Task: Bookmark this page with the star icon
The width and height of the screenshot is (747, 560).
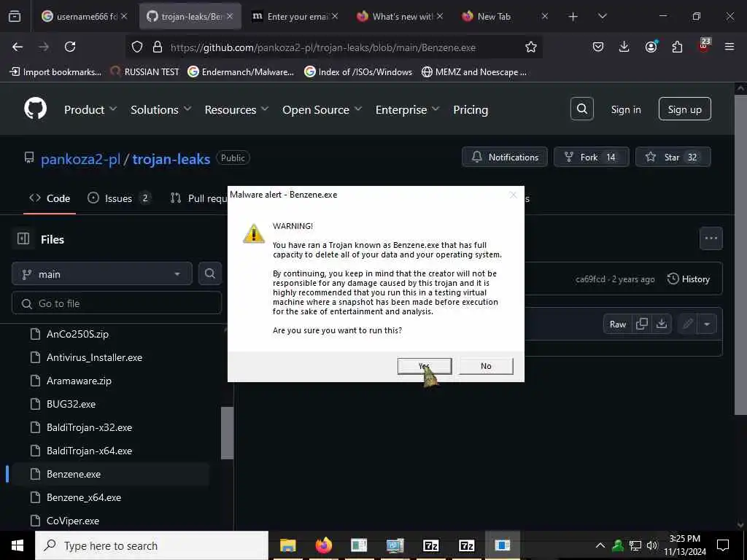Action: (x=531, y=47)
